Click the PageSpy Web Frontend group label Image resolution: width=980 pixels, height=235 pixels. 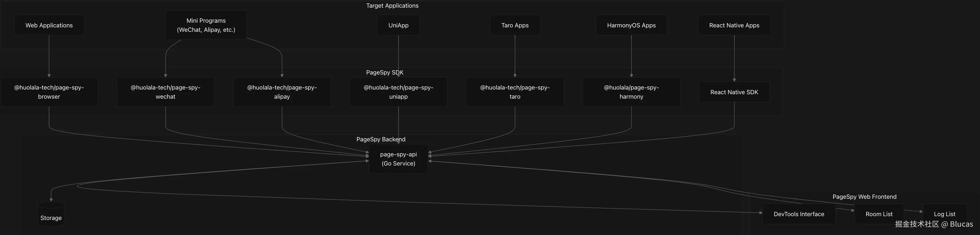(x=864, y=197)
